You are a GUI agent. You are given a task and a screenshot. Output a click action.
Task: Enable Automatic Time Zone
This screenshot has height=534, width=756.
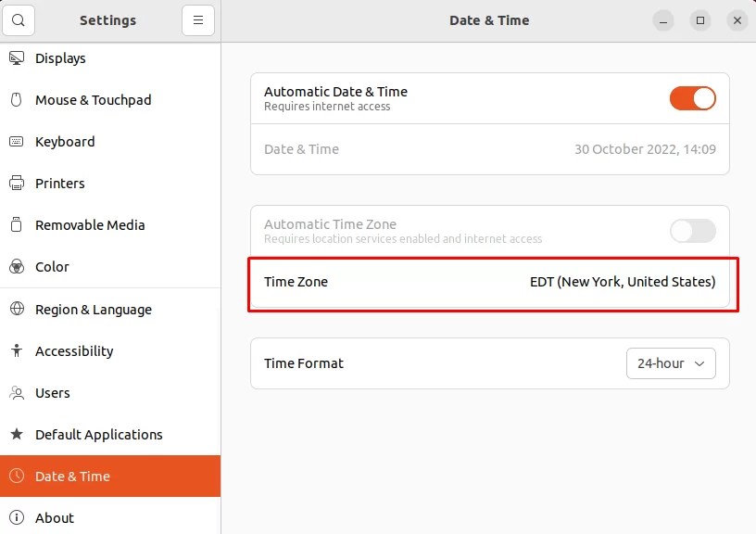click(x=692, y=231)
